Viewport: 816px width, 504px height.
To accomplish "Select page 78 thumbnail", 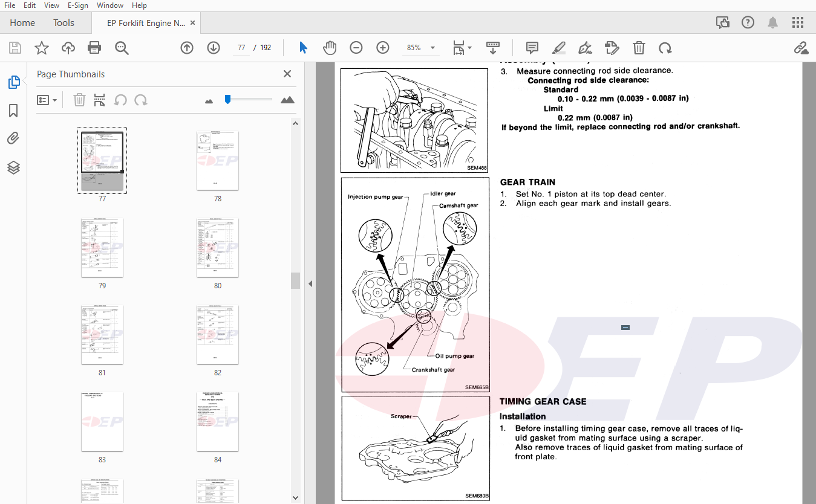I will pyautogui.click(x=218, y=161).
